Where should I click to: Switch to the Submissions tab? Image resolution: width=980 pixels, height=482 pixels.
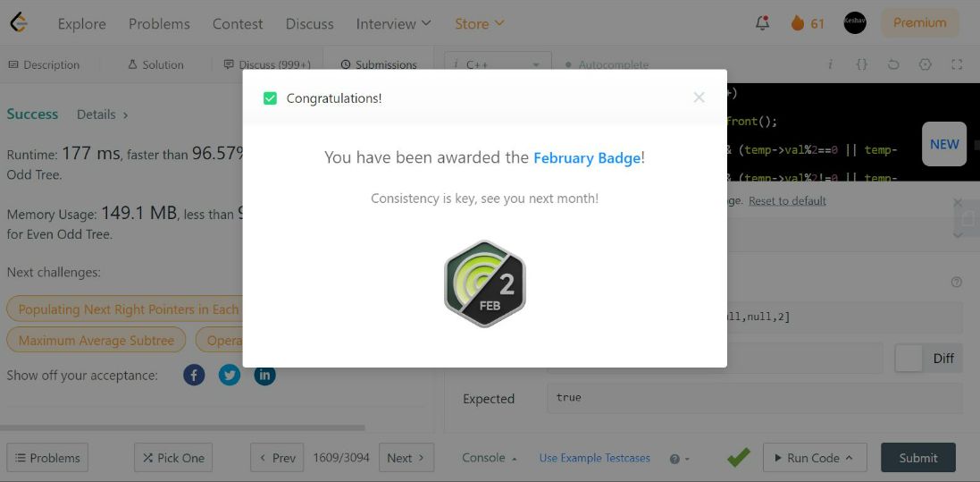[x=379, y=65]
